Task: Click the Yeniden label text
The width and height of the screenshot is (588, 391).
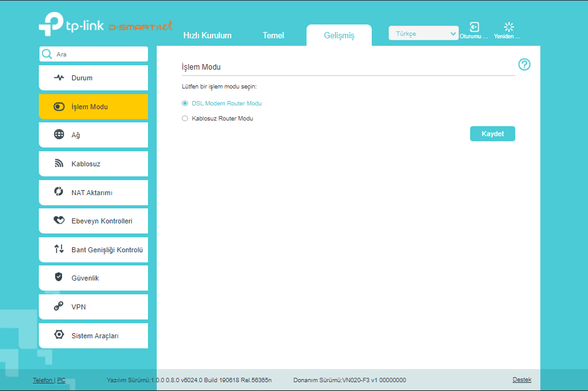Action: 507,36
